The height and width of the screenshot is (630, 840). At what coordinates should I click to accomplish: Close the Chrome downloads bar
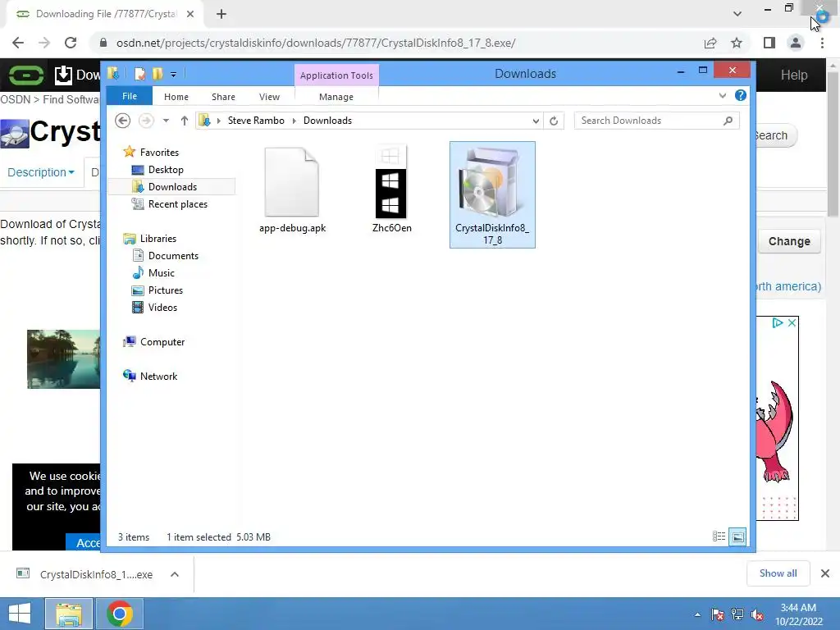click(825, 573)
